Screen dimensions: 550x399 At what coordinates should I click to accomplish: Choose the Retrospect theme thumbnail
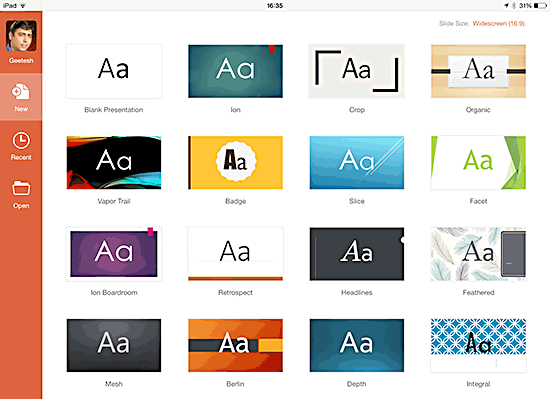tap(235, 254)
